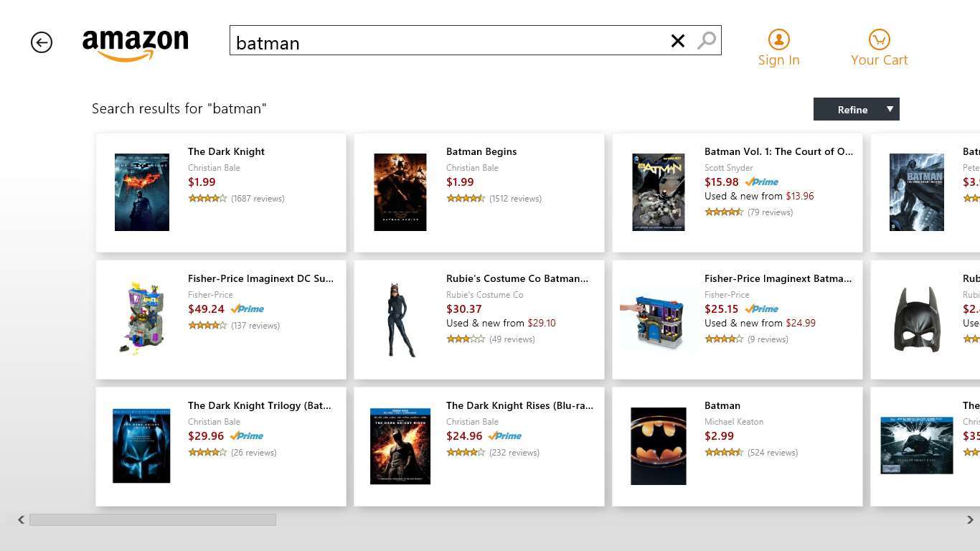Click the magnifying glass search icon
The image size is (980, 551).
(707, 41)
